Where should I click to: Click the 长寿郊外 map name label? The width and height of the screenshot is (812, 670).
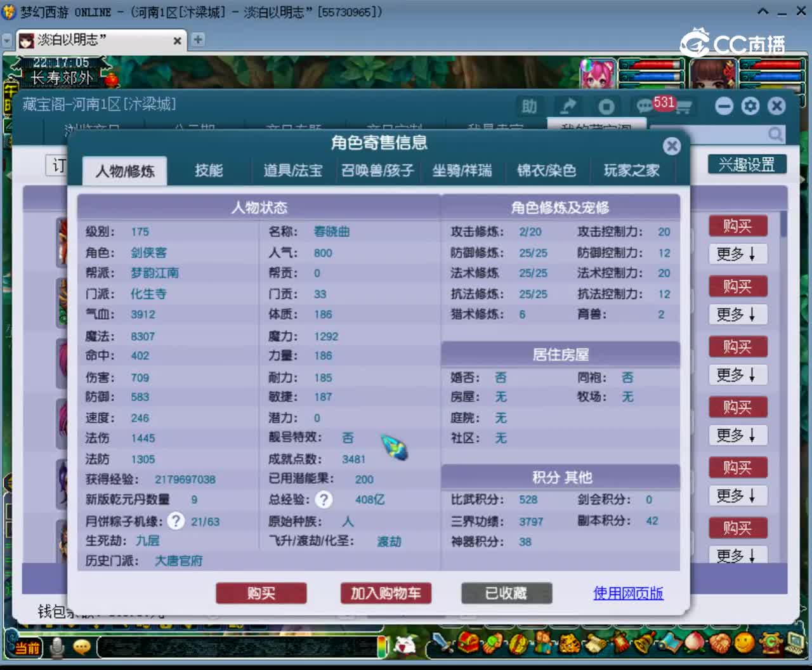(x=62, y=79)
